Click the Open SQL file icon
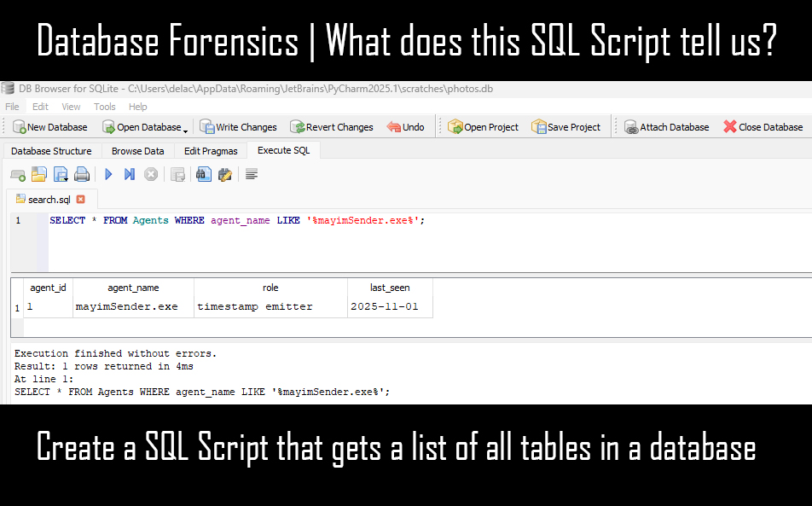The width and height of the screenshot is (812, 506). 39,174
